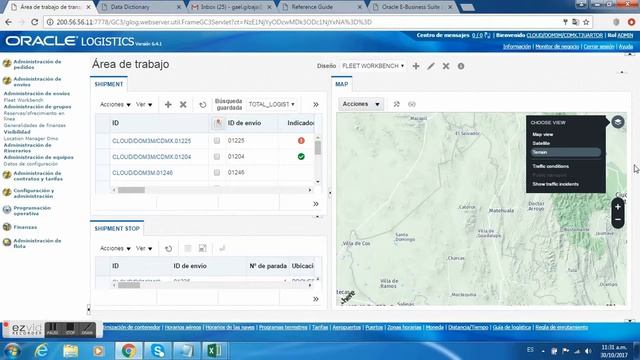Zoom in on the map
The image size is (640, 360).
[x=618, y=207]
